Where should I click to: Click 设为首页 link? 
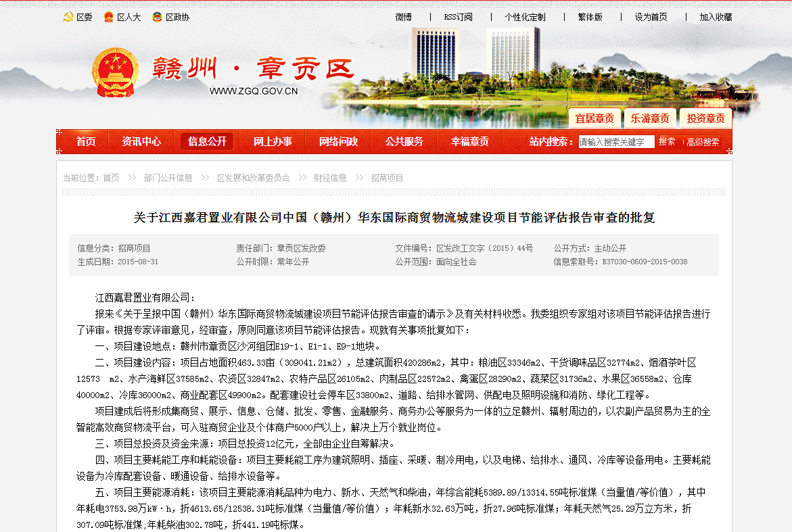tap(651, 17)
